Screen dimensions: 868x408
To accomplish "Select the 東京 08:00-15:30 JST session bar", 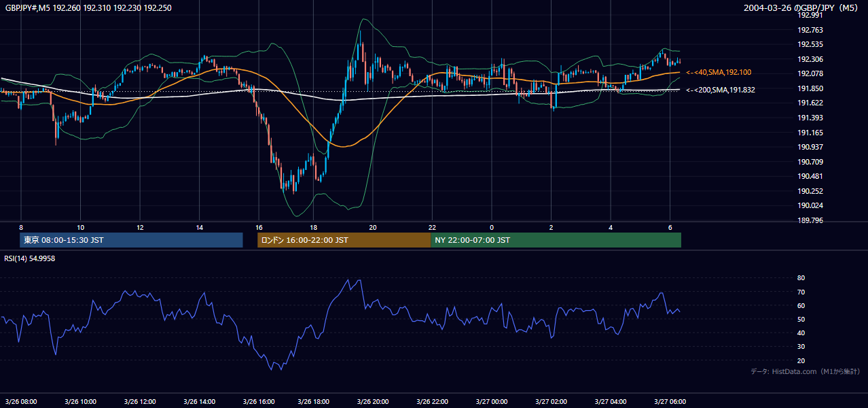I will click(x=131, y=240).
